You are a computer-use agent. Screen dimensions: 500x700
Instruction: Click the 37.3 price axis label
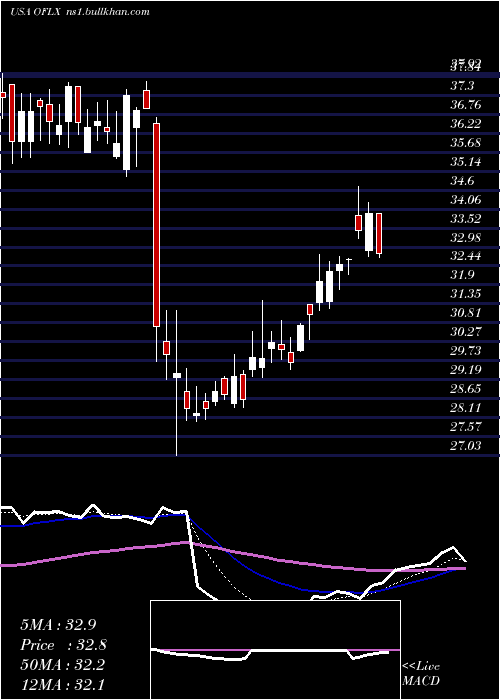(462, 86)
